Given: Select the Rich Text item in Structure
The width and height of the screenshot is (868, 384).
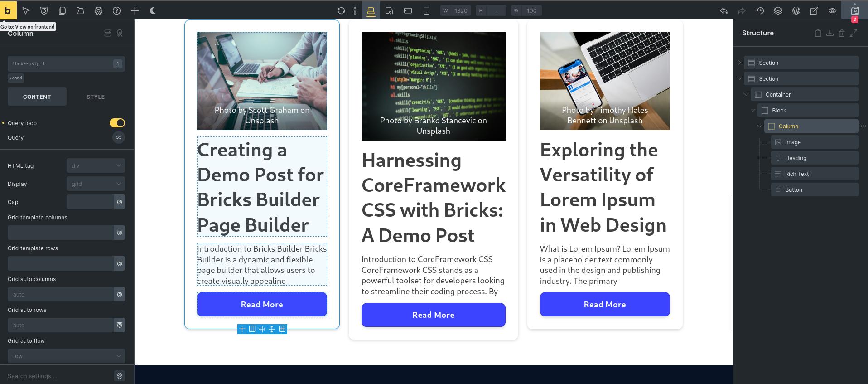Looking at the screenshot, I should point(815,174).
